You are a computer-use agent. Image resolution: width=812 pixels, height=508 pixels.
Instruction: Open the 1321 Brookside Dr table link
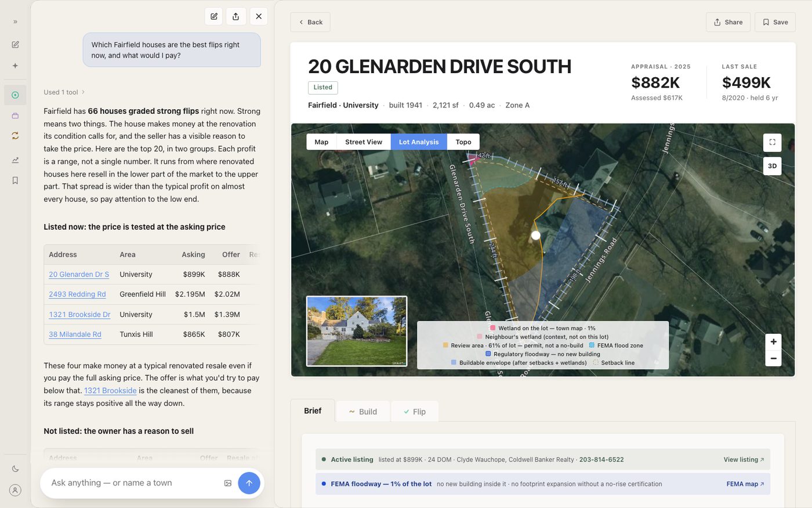(x=79, y=315)
